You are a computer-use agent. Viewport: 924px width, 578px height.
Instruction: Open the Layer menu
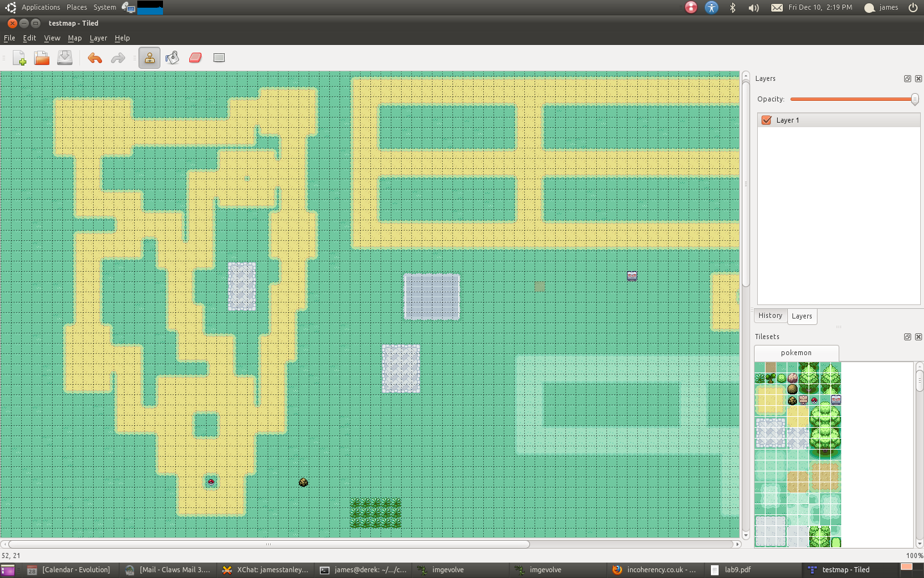(x=98, y=38)
